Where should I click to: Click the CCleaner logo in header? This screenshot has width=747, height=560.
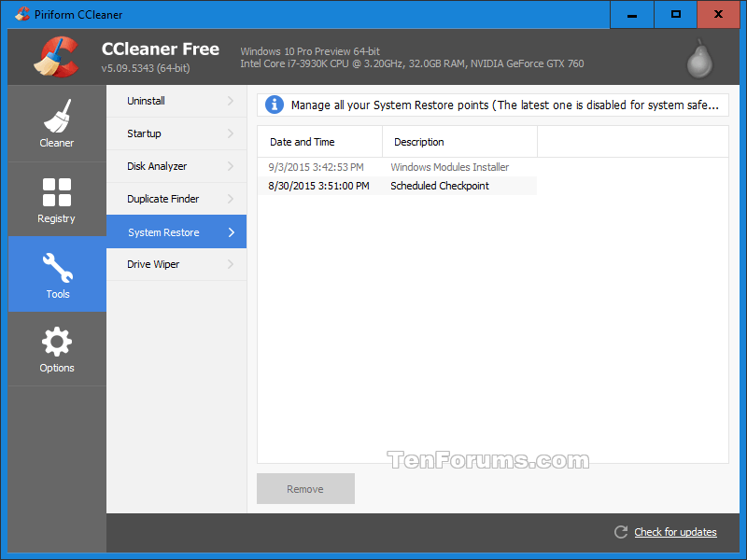pyautogui.click(x=55, y=57)
